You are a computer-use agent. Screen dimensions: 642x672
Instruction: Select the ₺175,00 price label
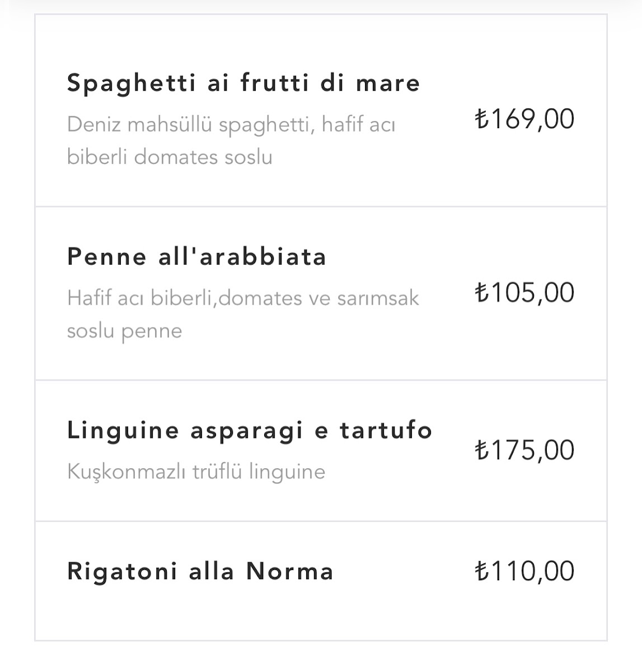(x=524, y=450)
